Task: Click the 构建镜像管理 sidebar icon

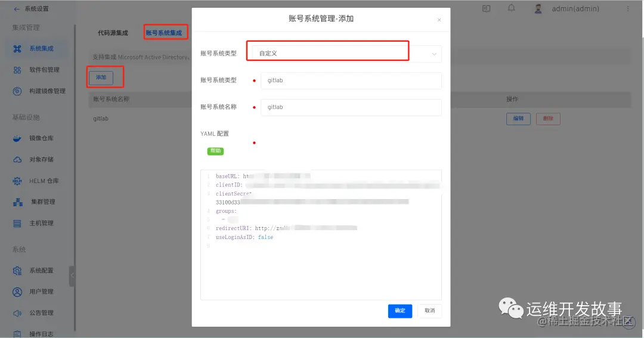Action: click(17, 91)
